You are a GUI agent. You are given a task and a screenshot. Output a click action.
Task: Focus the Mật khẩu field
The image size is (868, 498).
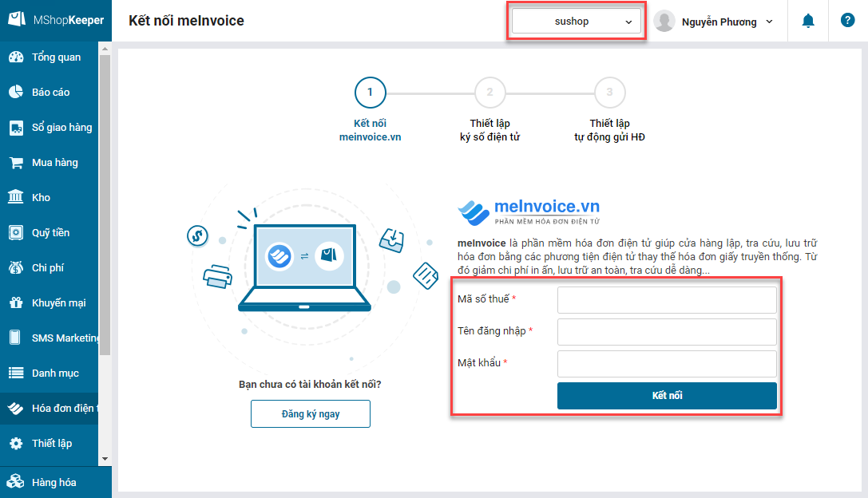pos(667,364)
